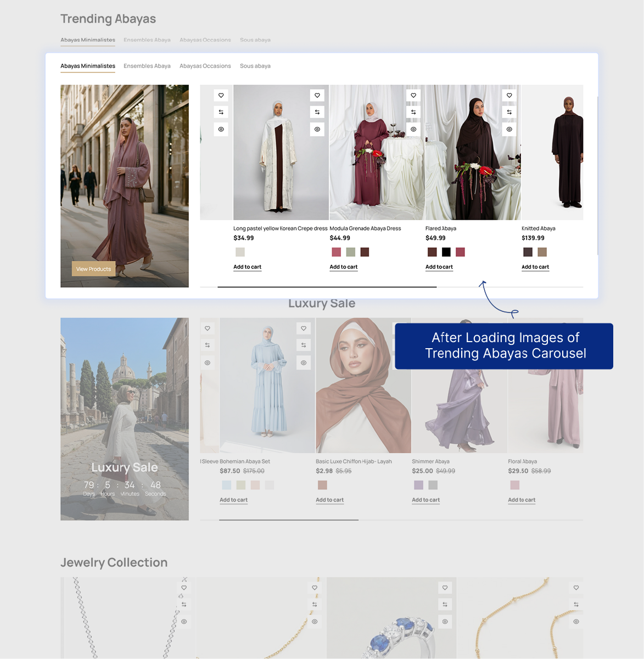Add Long pastel yellow Korean Crepe dress to wishlist

317,96
